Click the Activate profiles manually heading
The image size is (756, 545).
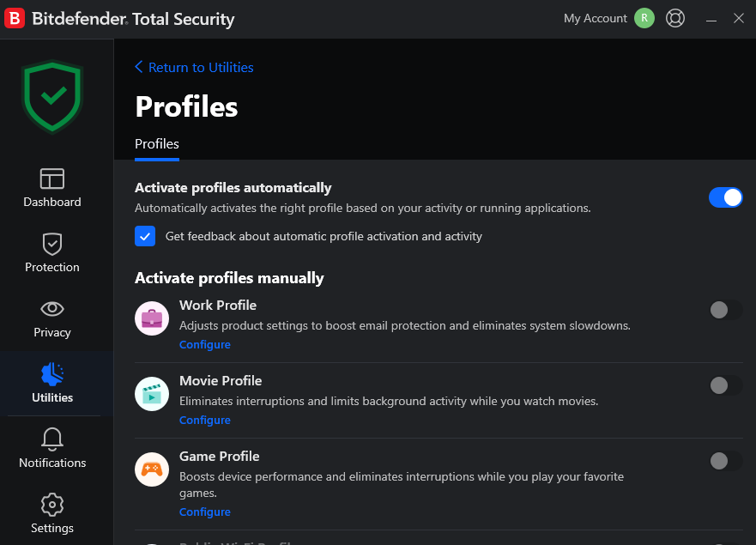229,278
